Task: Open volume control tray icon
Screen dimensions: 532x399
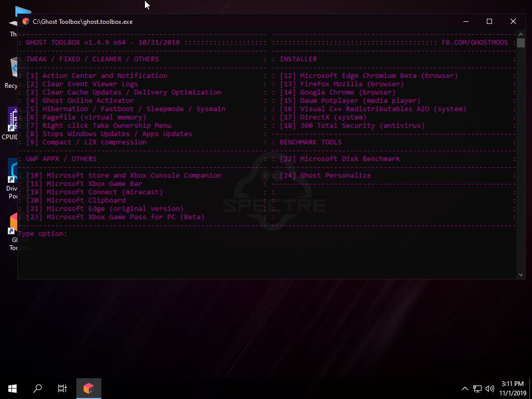Action: tap(489, 389)
